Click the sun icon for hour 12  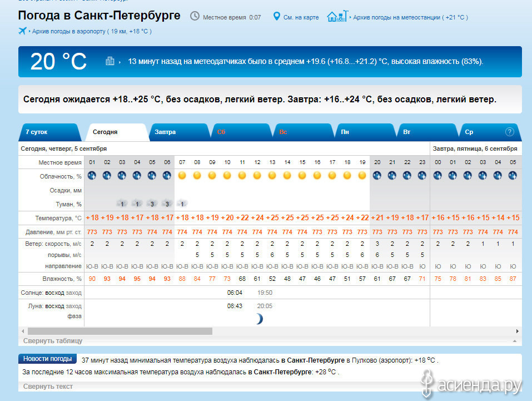point(257,176)
